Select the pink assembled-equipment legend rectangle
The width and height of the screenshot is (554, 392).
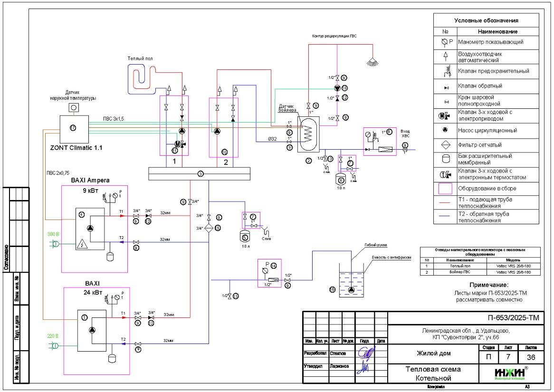coord(445,189)
